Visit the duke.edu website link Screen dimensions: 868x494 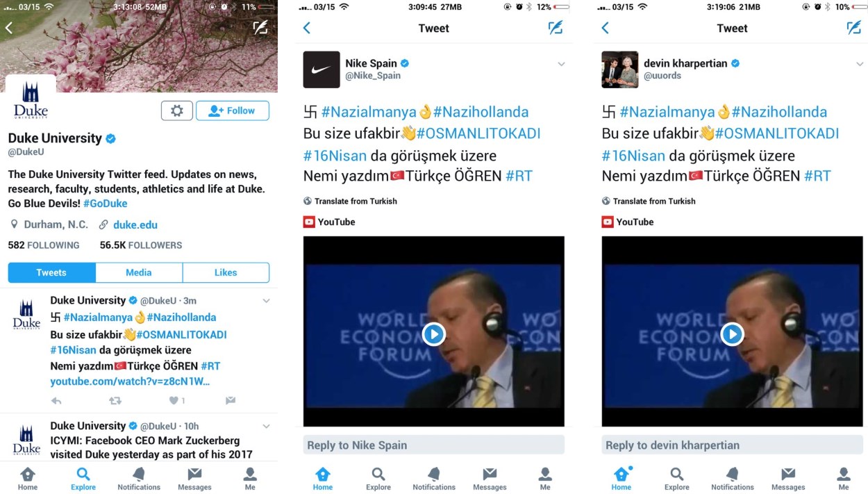pyautogui.click(x=135, y=224)
